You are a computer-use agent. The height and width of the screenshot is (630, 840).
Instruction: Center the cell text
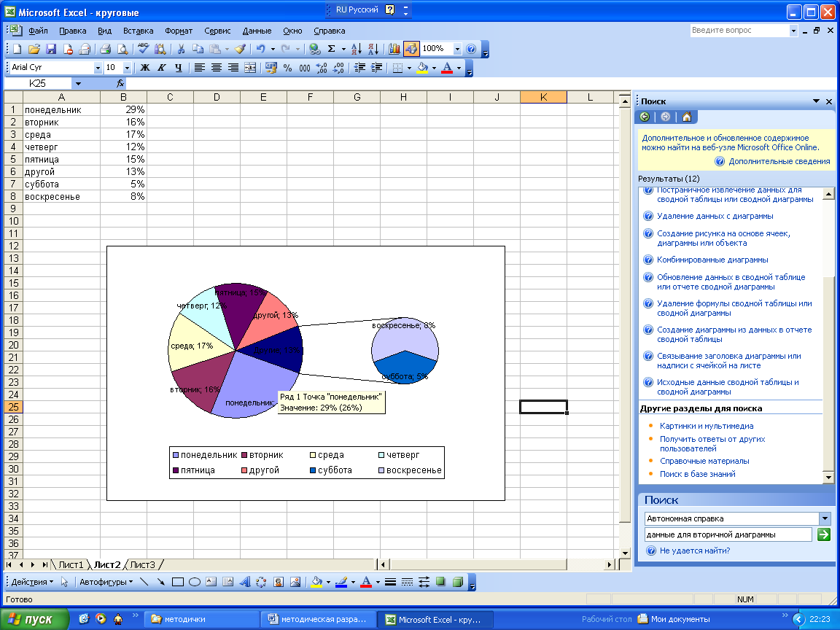point(217,68)
